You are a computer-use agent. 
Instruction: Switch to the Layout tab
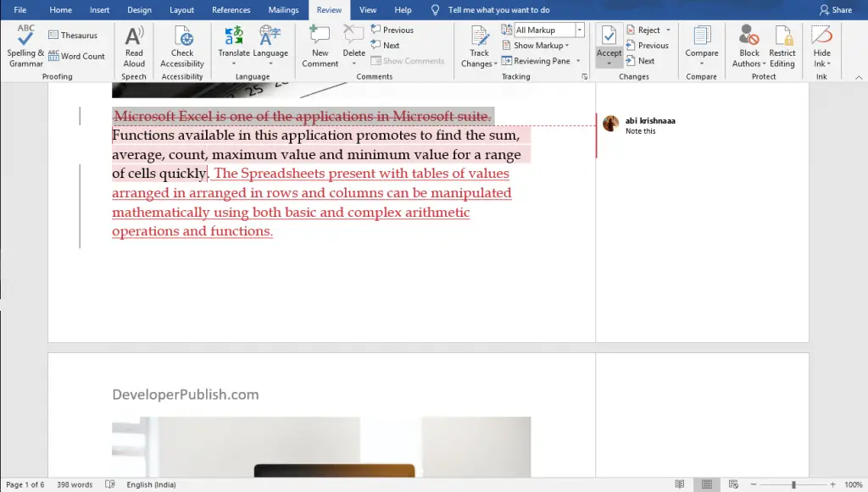[181, 10]
